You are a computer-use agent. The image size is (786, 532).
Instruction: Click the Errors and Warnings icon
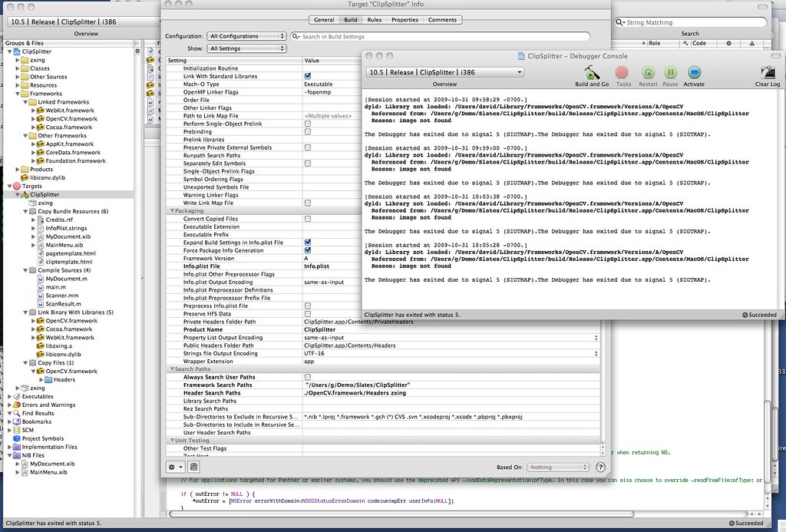17,405
